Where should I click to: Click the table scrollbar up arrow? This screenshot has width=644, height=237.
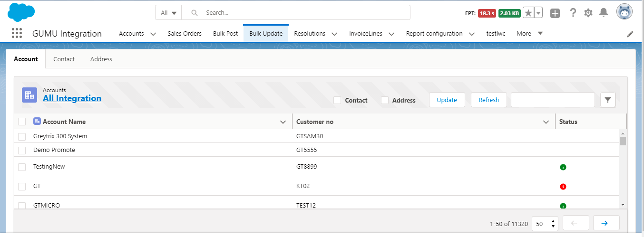623,133
